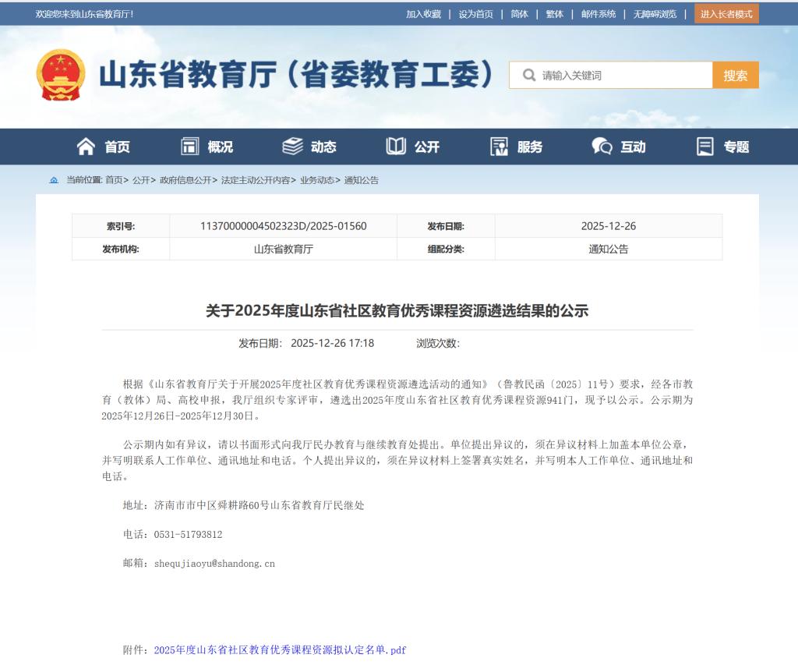The width and height of the screenshot is (798, 672).
Task: Click the house icon beside 首页
Action: tap(86, 147)
